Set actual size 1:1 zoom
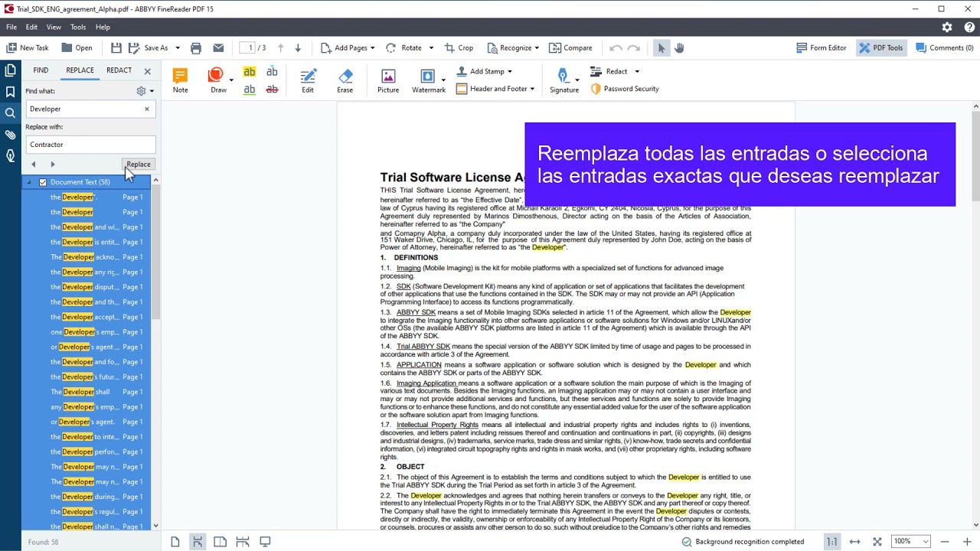 point(831,542)
